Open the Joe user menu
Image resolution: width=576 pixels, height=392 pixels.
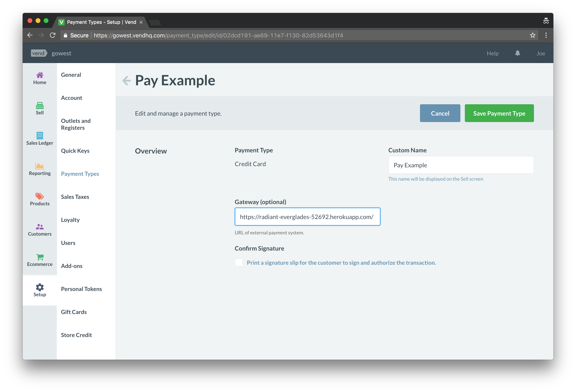point(541,54)
